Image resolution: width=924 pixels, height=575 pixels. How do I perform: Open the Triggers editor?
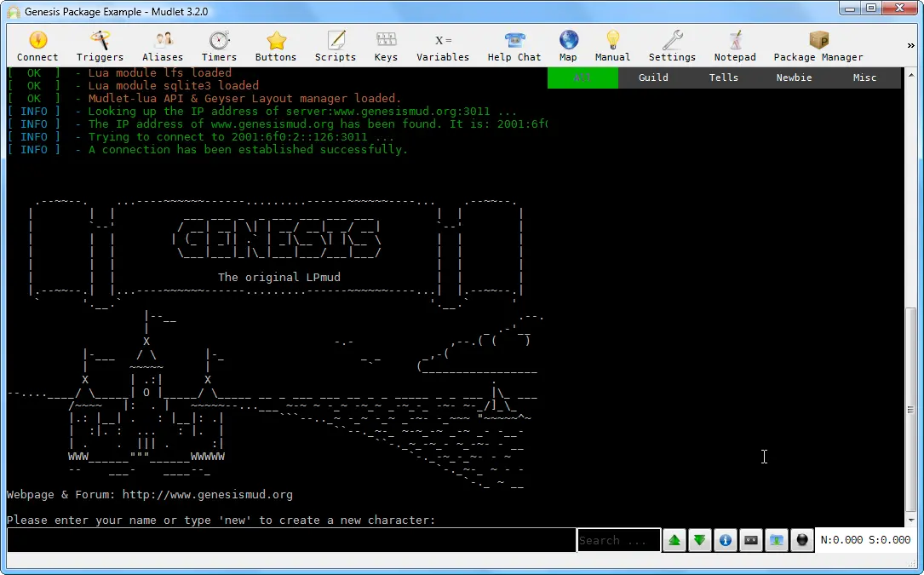coord(100,47)
